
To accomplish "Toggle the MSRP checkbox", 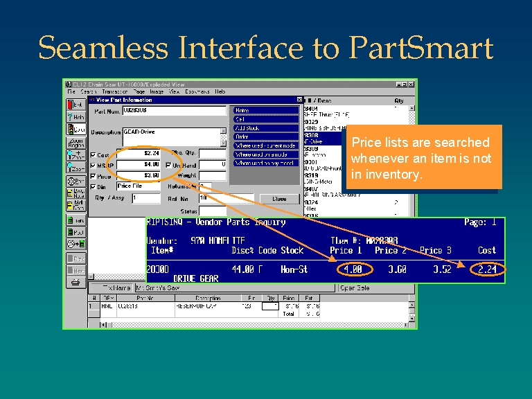I will pos(94,166).
